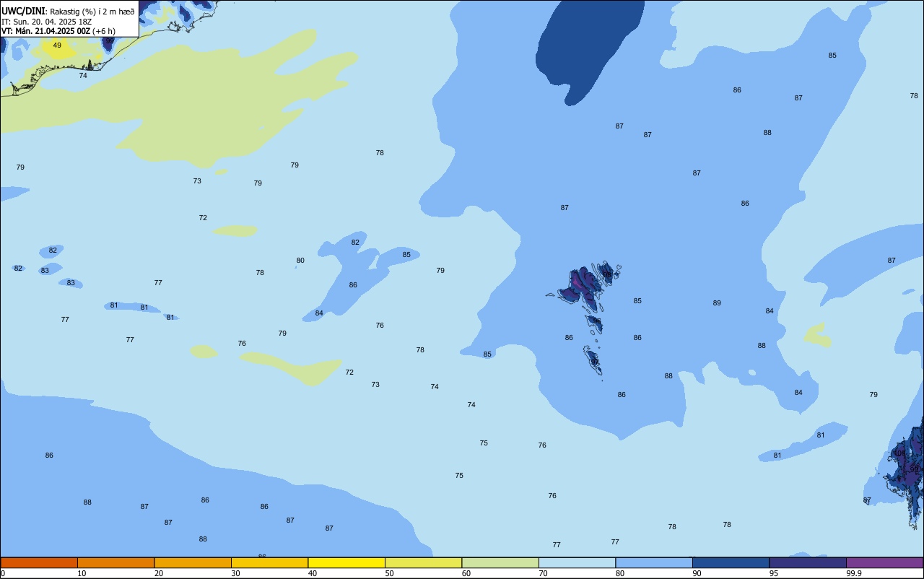The height and width of the screenshot is (579, 924).
Task: Pick the navy 95–99.9 legend swatch
Action: point(808,562)
